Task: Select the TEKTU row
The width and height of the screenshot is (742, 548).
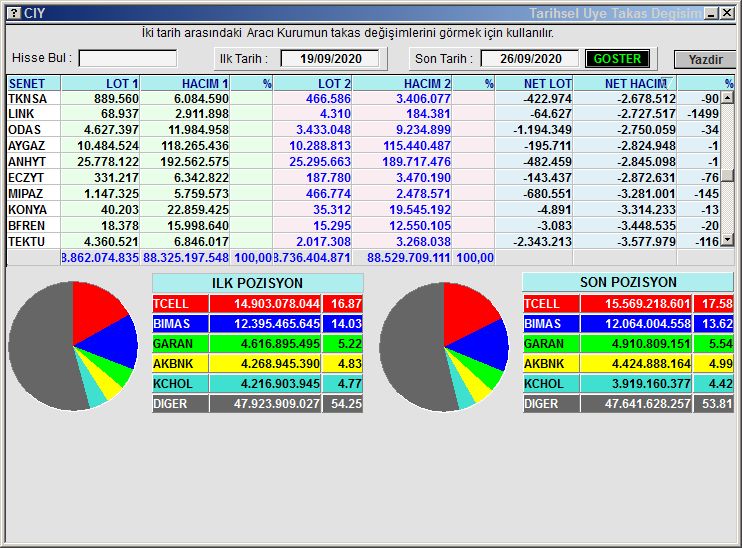Action: [x=363, y=242]
